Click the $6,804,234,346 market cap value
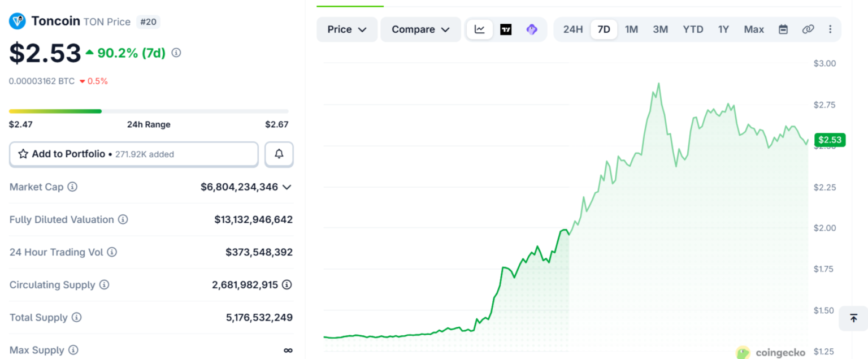This screenshot has height=359, width=868. point(240,187)
